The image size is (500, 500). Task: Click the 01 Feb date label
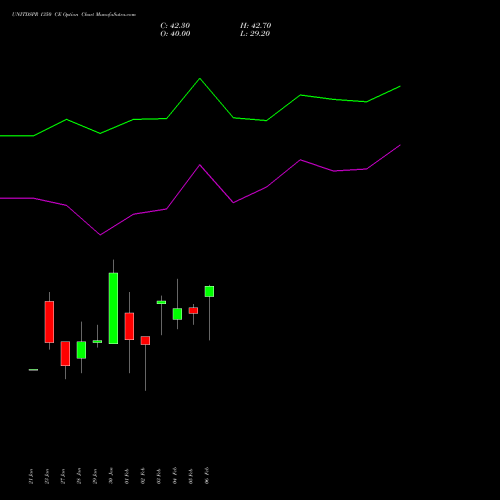[127, 476]
